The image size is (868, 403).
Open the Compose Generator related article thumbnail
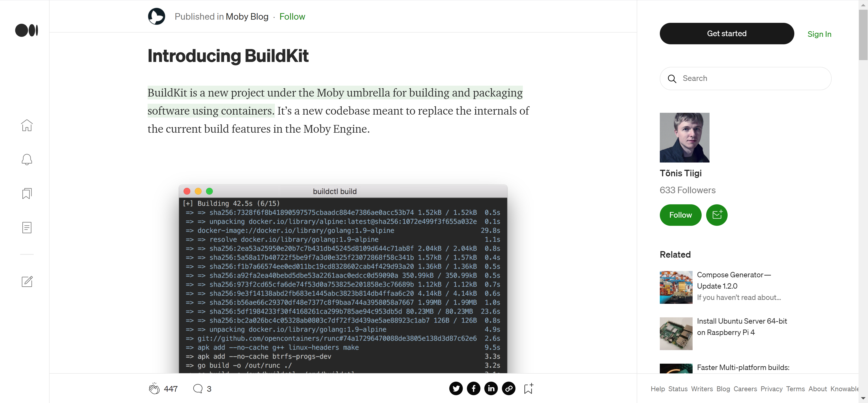[676, 287]
